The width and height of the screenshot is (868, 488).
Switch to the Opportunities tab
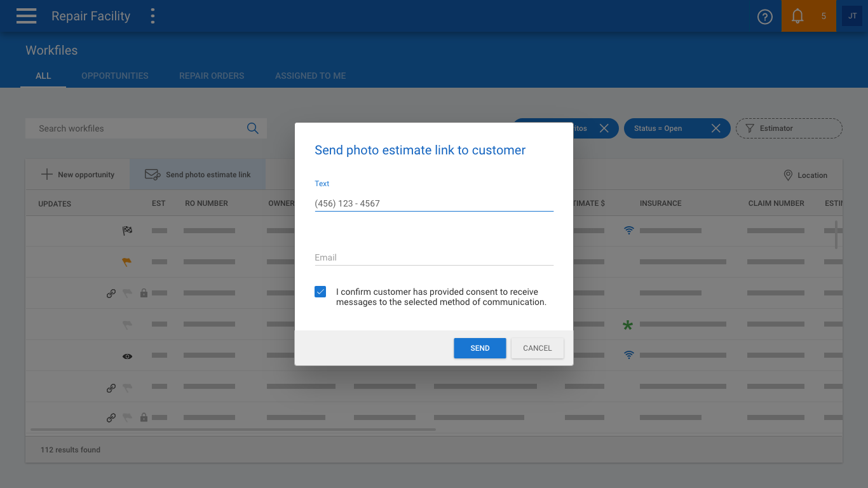(x=114, y=76)
